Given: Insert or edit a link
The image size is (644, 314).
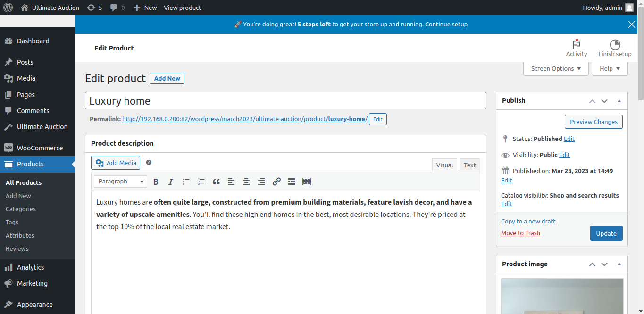Looking at the screenshot, I should (276, 182).
